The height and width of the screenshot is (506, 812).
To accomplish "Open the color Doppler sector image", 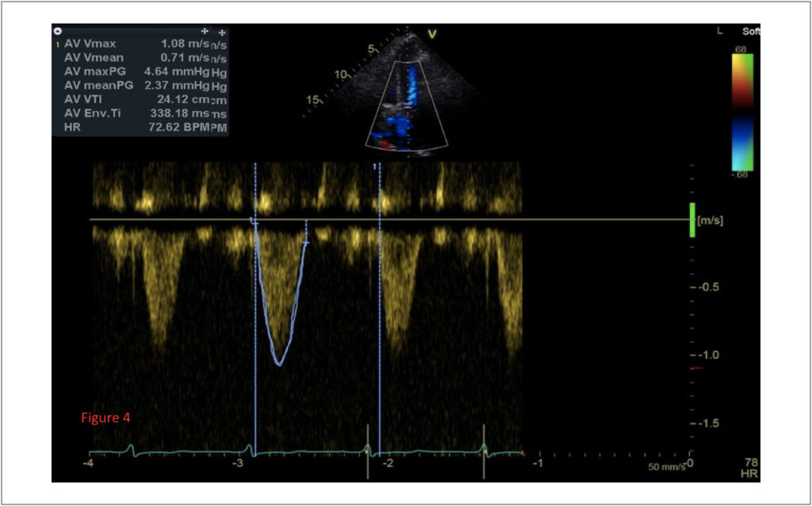I will point(407,106).
